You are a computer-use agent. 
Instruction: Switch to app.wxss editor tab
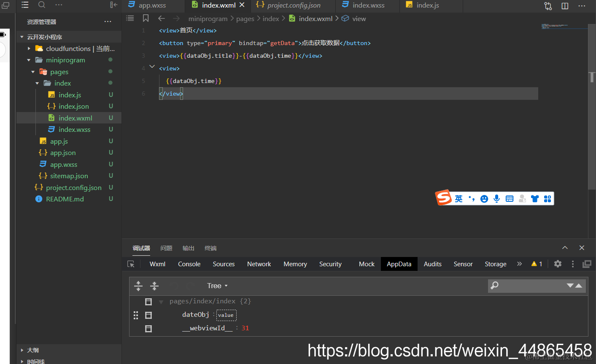tap(152, 5)
